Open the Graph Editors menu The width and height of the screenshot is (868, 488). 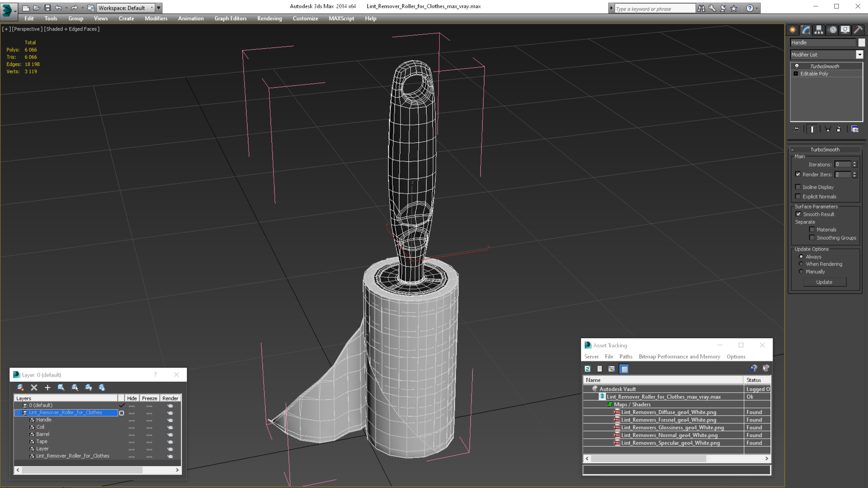coord(231,18)
